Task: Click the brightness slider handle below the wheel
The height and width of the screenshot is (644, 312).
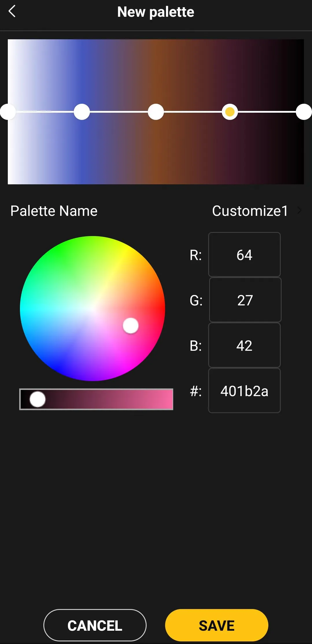Action: click(38, 399)
